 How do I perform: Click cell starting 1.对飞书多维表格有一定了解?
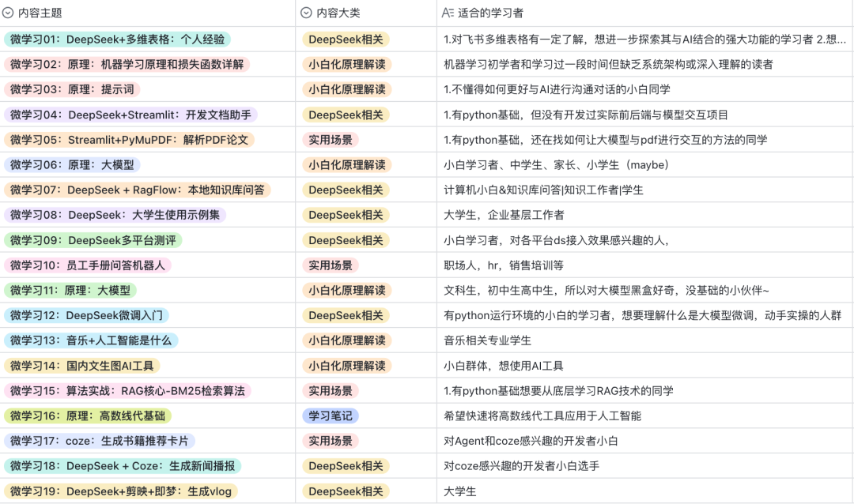point(645,39)
